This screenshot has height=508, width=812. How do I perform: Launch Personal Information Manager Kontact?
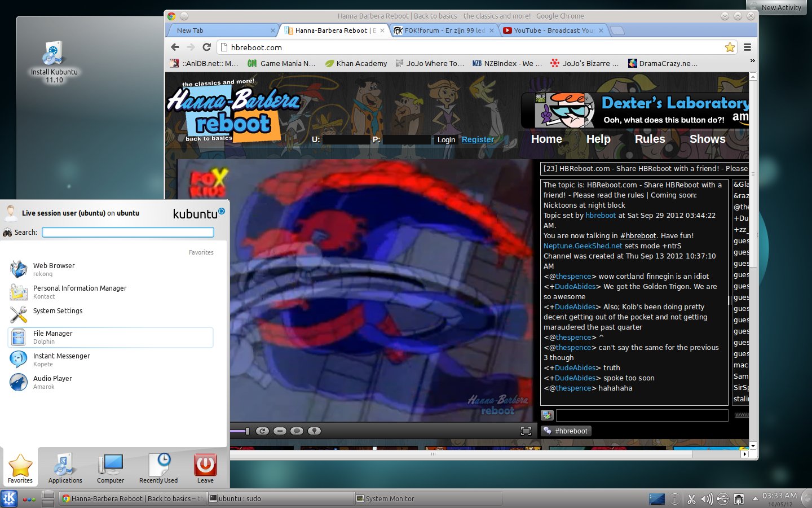coord(111,292)
